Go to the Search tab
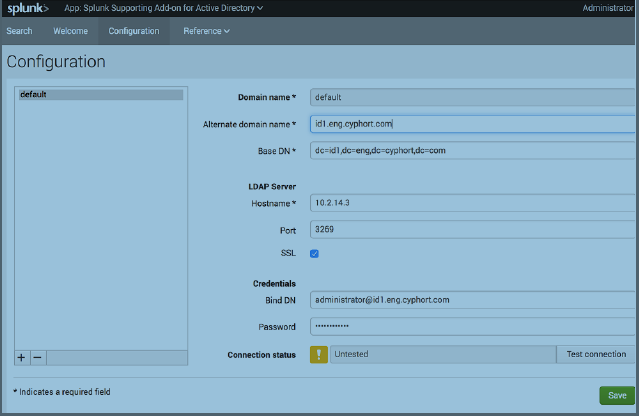This screenshot has height=416, width=640. pyautogui.click(x=19, y=31)
